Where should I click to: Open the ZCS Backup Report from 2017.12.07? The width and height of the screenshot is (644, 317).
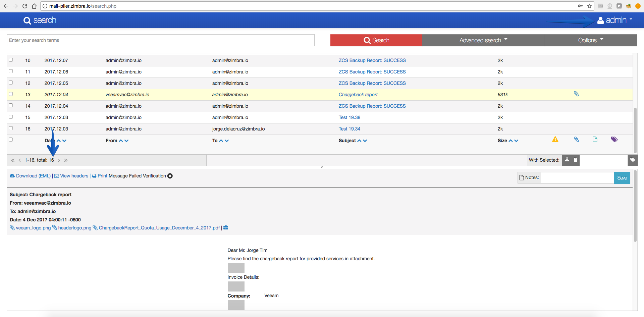[372, 60]
